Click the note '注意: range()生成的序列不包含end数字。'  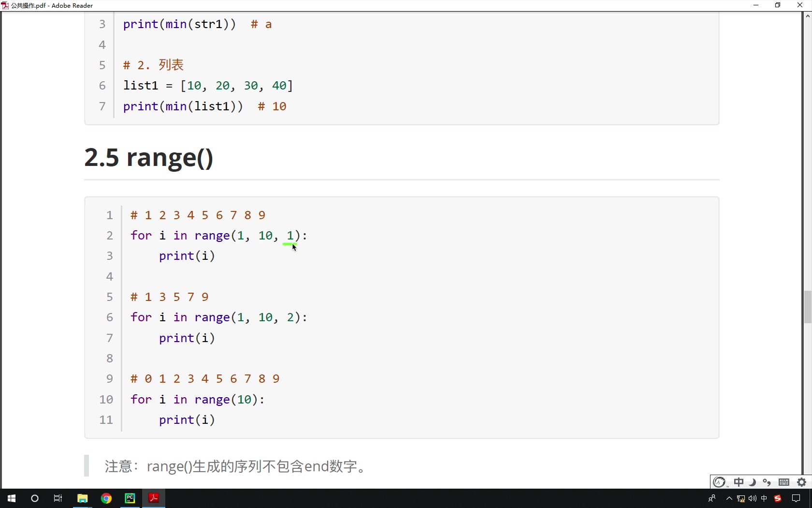coord(235,466)
